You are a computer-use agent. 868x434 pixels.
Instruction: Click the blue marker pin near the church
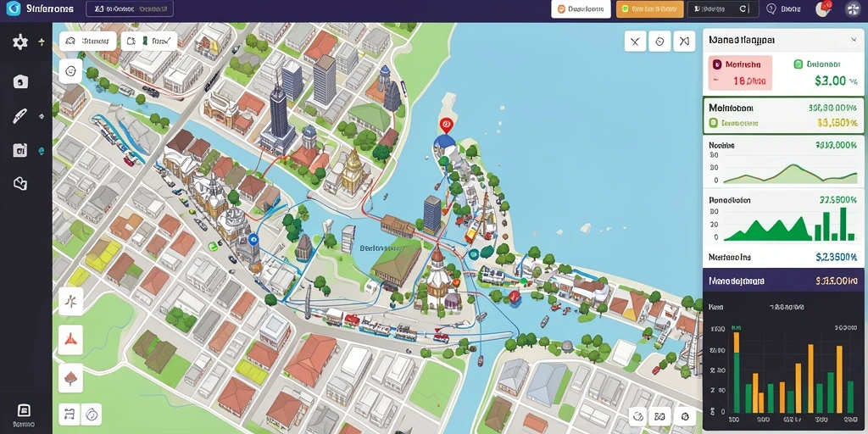(253, 240)
